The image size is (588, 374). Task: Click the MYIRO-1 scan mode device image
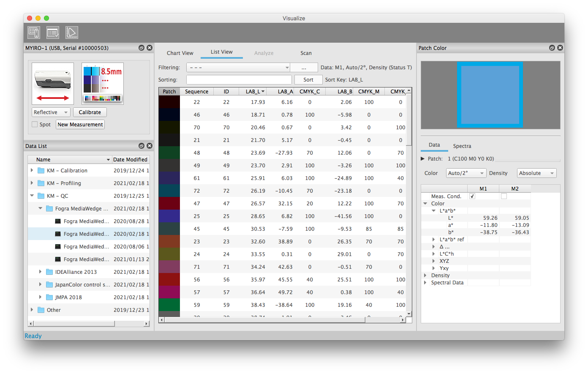[53, 84]
